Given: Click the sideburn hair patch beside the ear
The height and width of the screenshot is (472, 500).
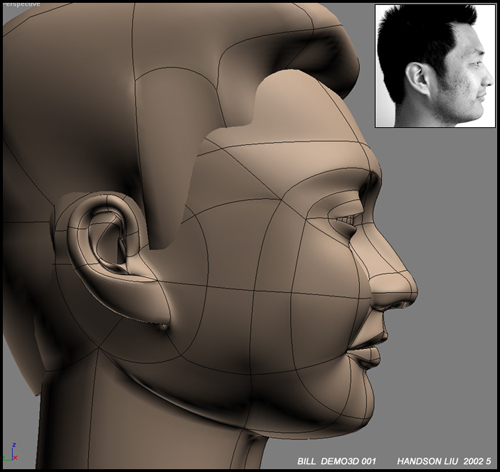Looking at the screenshot, I should click(x=167, y=200).
